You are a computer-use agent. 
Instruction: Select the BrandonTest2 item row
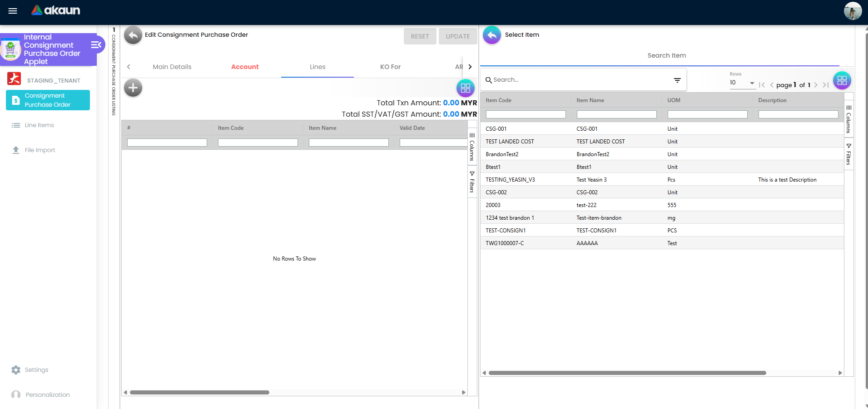pos(662,154)
